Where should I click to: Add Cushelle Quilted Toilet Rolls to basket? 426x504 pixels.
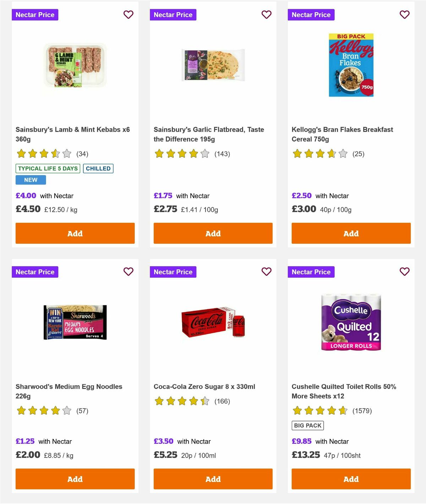pyautogui.click(x=351, y=479)
